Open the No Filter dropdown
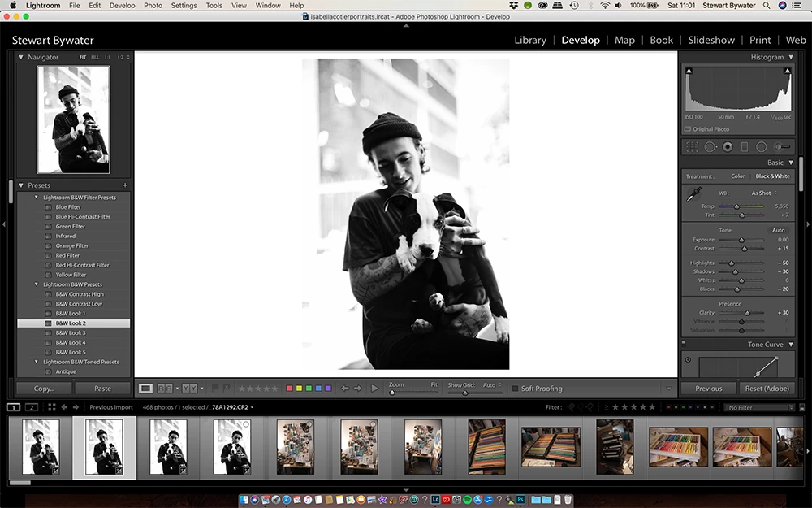This screenshot has width=812, height=508. pos(760,407)
